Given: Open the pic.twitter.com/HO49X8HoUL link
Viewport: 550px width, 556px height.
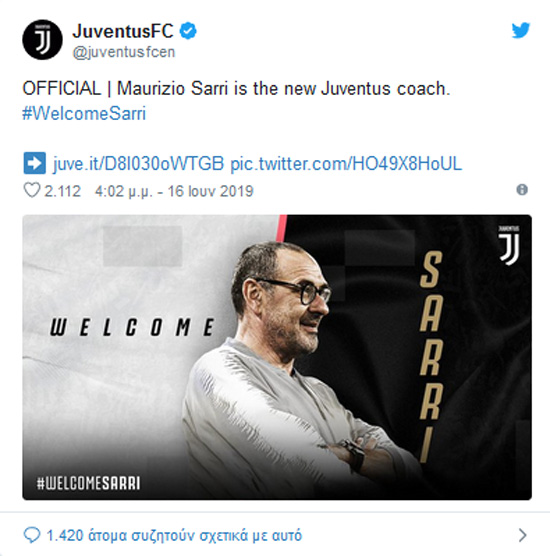Looking at the screenshot, I should pos(346,163).
